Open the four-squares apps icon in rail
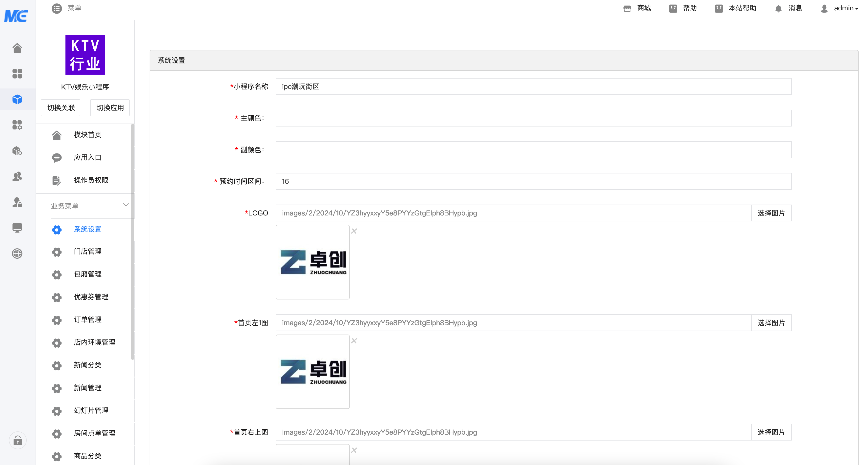 click(x=17, y=73)
